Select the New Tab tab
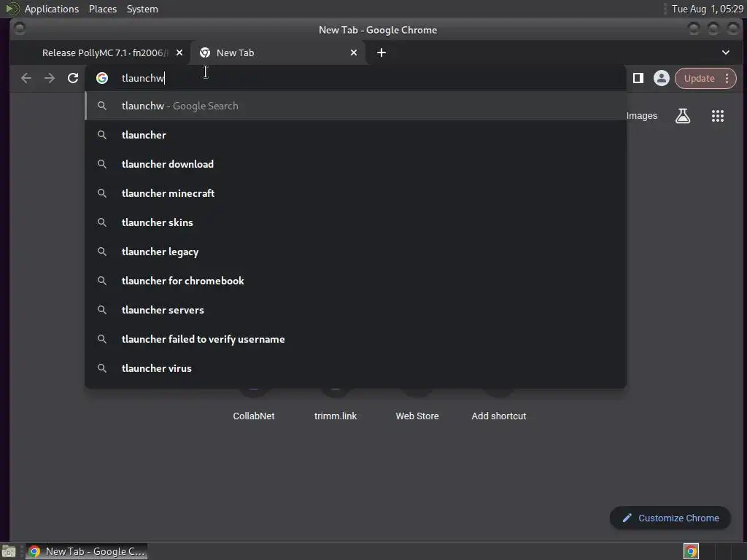 tap(278, 52)
